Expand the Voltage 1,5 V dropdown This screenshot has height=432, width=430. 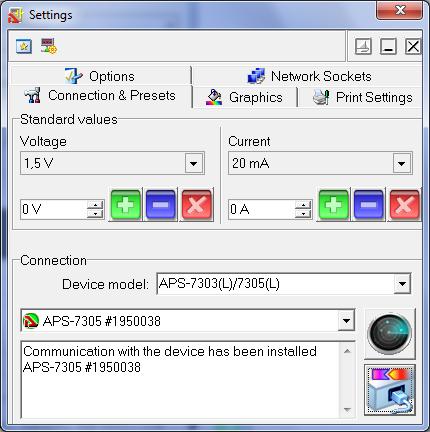coord(194,163)
